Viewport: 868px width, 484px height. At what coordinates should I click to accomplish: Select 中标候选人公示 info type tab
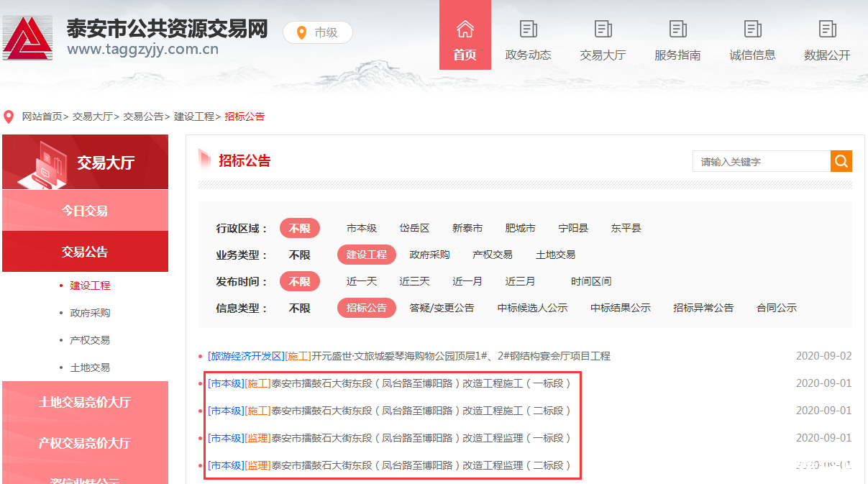[x=533, y=308]
